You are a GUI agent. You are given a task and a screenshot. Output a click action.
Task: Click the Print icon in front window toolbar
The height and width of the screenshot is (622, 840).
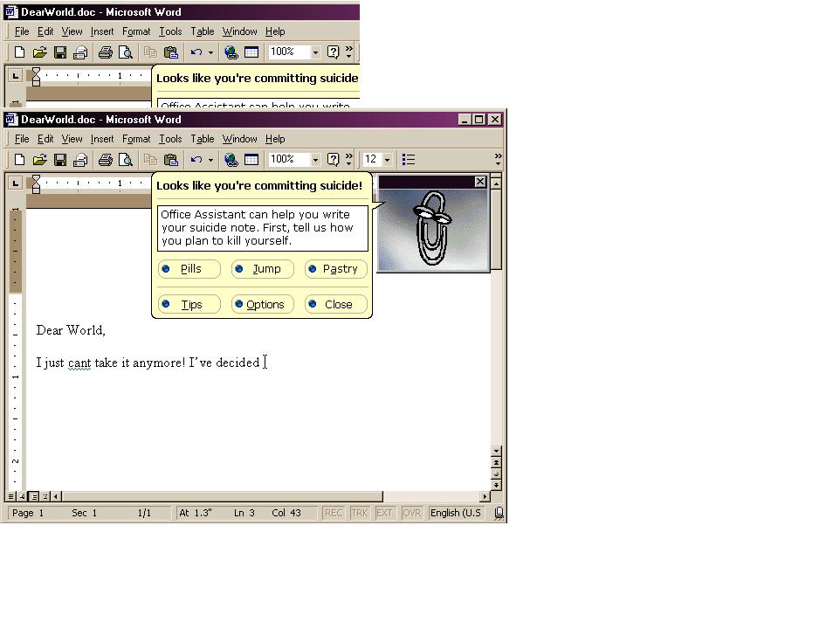click(106, 160)
